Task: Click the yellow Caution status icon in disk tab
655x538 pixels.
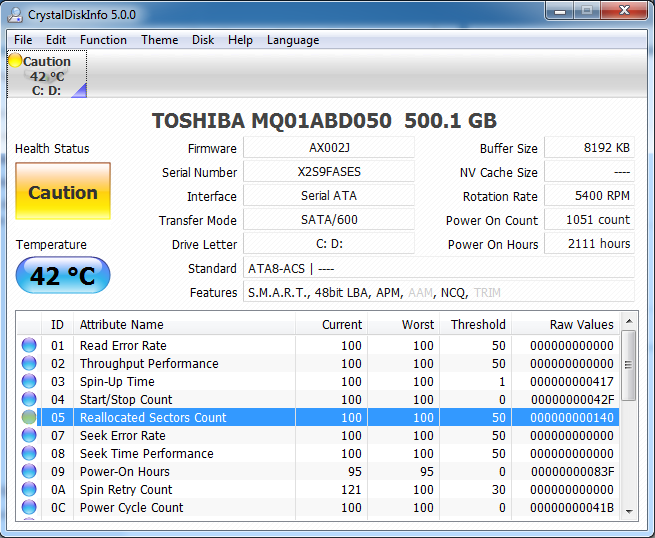Action: coord(15,61)
